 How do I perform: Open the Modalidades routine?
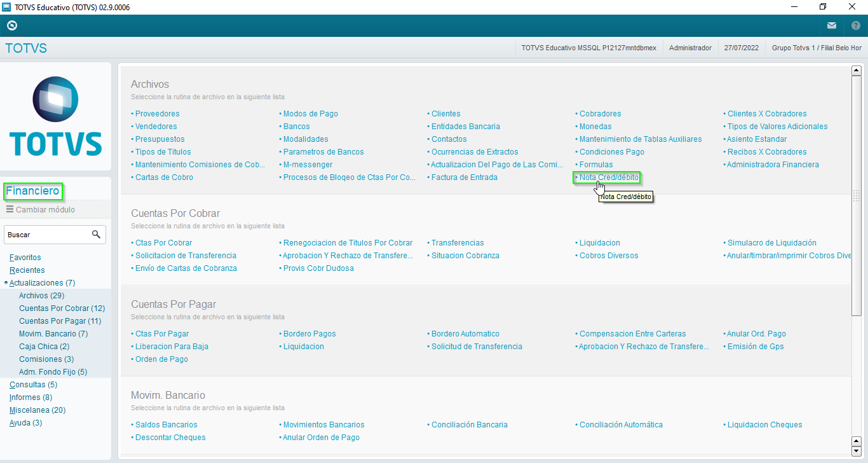click(x=306, y=139)
